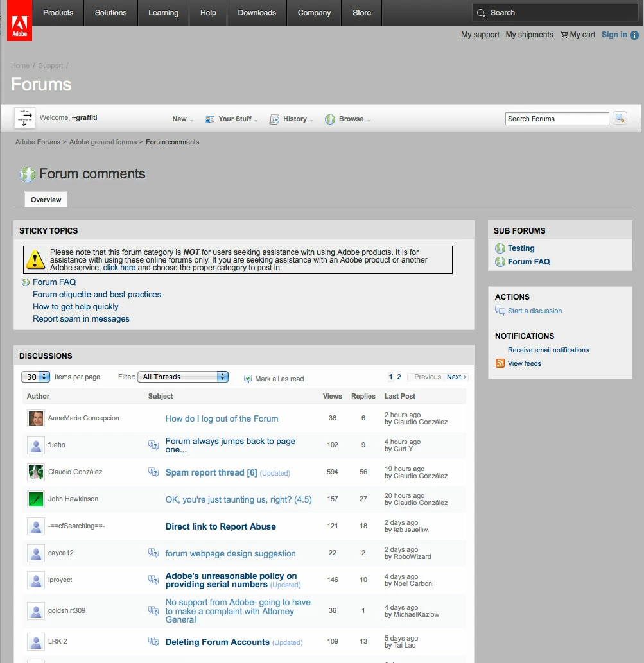Open Forum etiquette and best practices
The image size is (644, 663).
97,295
